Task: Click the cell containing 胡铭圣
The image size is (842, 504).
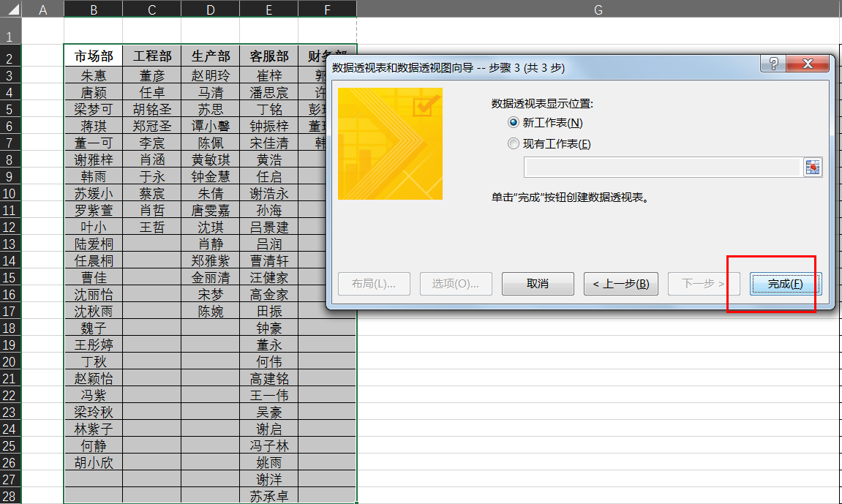Action: click(152, 109)
